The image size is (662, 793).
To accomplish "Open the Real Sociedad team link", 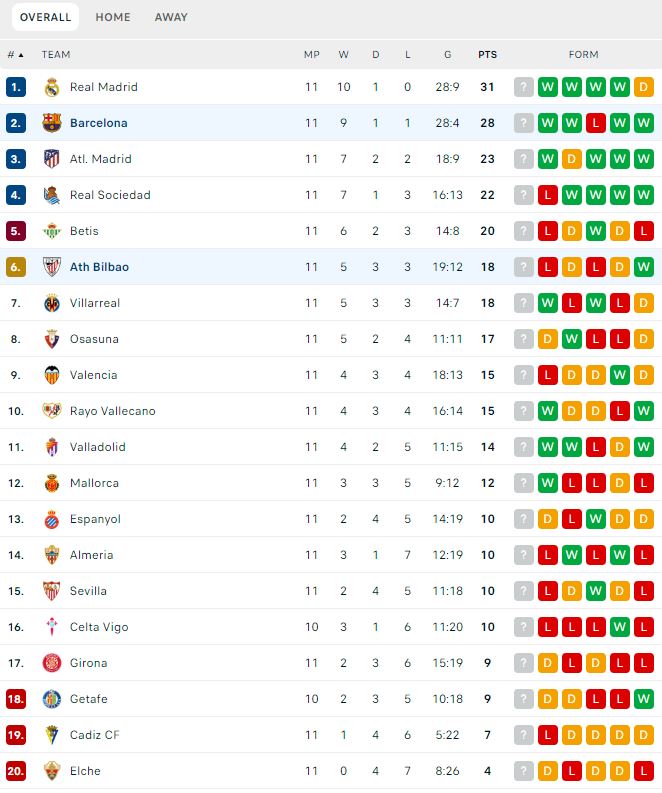I will pos(110,195).
